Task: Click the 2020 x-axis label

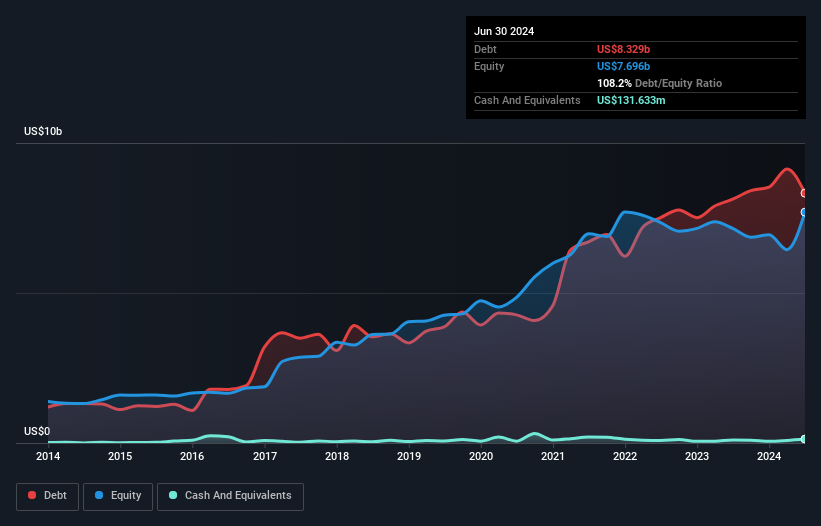Action: click(481, 456)
